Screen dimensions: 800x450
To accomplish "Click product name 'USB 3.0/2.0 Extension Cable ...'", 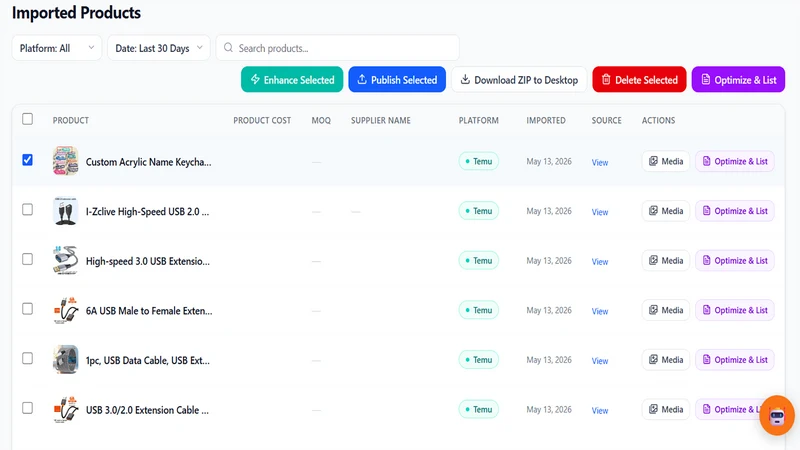I will coord(147,410).
